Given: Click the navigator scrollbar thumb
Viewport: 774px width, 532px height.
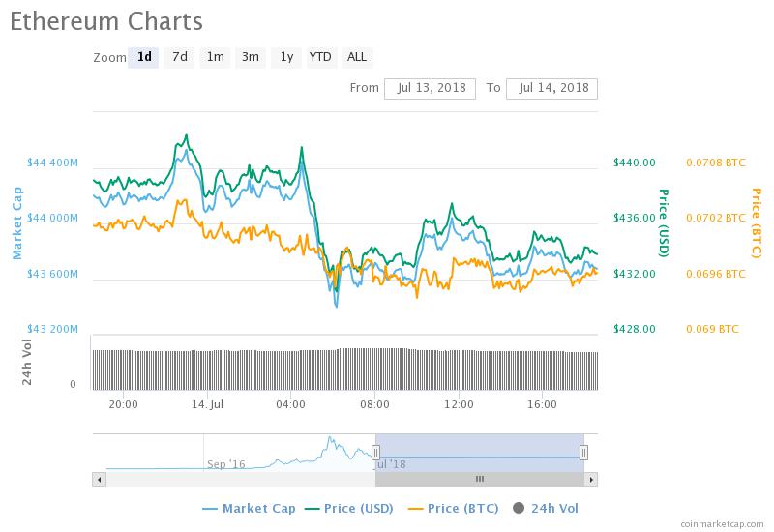Looking at the screenshot, I should [480, 479].
